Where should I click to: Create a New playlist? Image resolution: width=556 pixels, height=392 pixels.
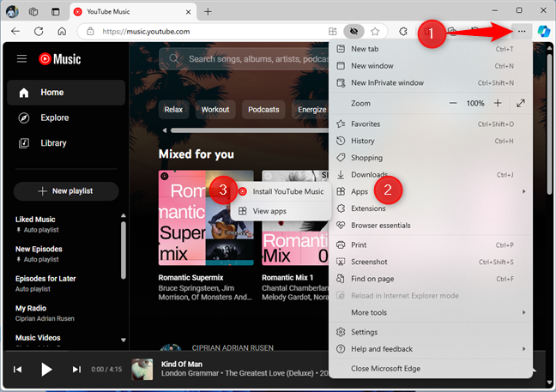click(66, 191)
